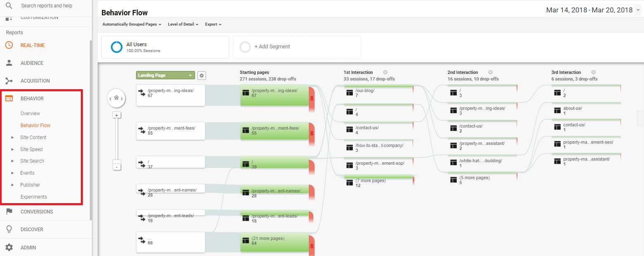Click the Acquisition branching icon

point(9,81)
